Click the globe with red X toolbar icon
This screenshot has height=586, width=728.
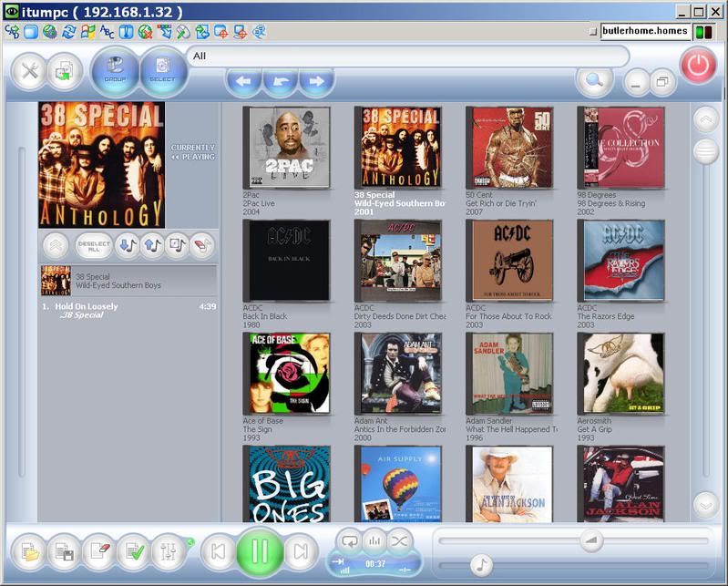coord(145,32)
